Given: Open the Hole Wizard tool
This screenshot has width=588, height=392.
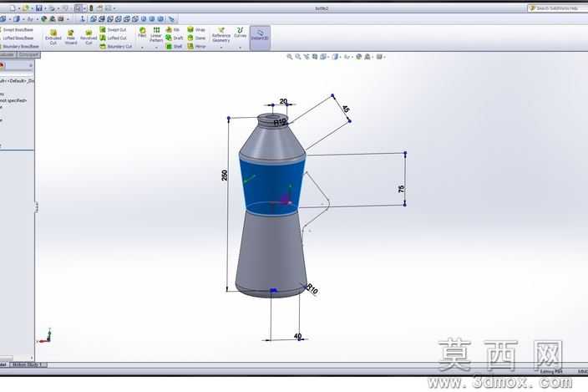Looking at the screenshot, I should pos(71,38).
